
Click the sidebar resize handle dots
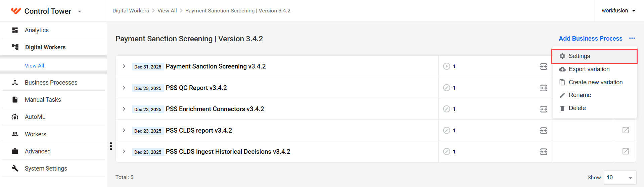coord(111,146)
